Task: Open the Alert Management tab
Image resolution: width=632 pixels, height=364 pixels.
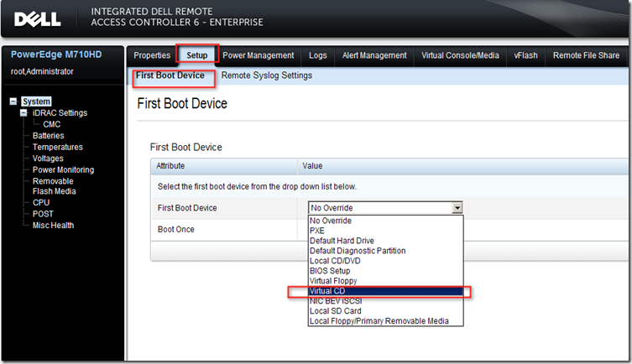Action: point(374,55)
